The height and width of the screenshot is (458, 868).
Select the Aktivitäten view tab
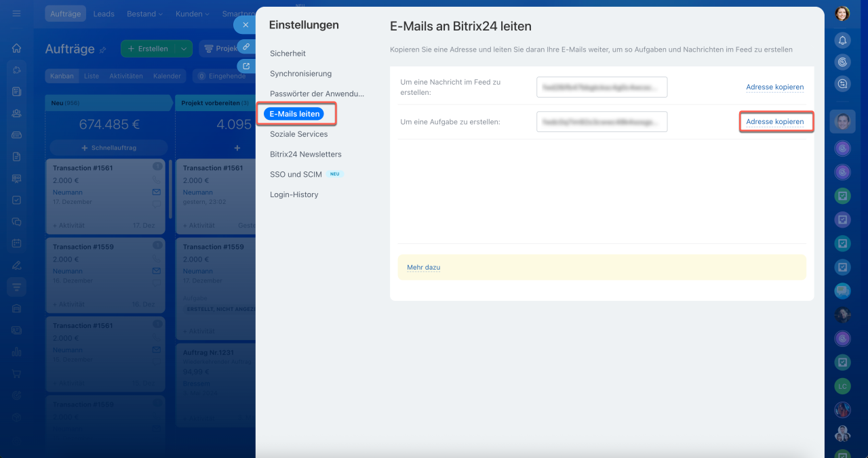(126, 76)
